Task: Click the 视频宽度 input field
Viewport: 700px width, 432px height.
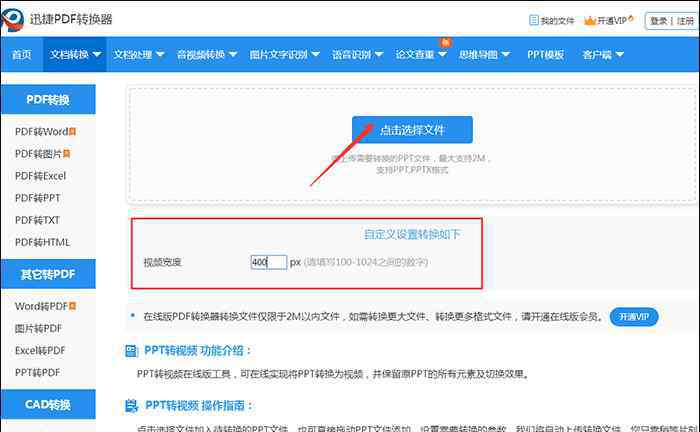Action: 269,262
